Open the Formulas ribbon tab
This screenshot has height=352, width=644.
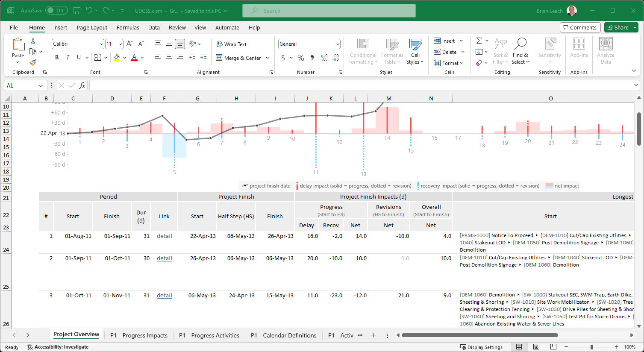coord(128,27)
